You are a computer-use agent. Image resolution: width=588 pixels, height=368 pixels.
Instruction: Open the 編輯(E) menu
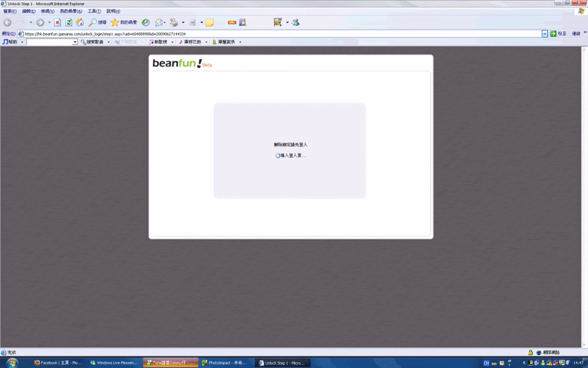(29, 11)
